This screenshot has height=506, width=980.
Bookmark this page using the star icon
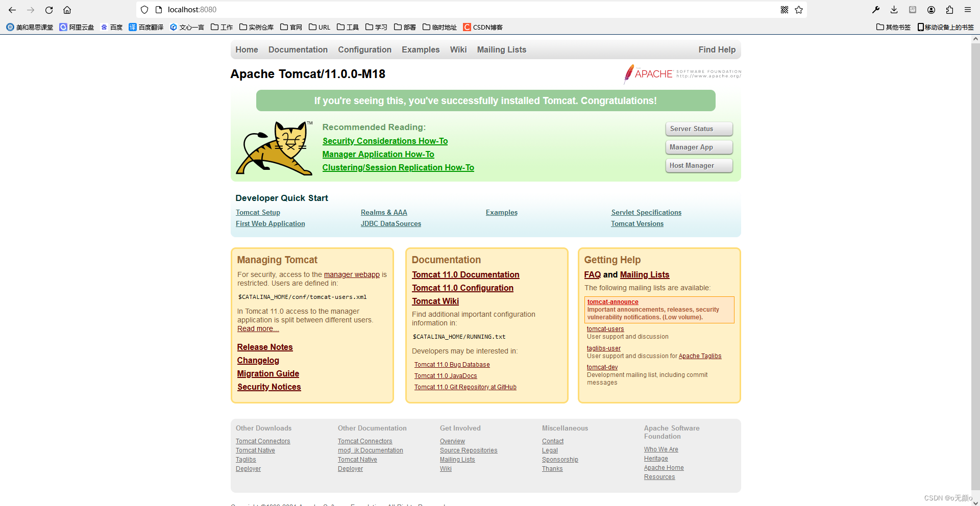799,10
